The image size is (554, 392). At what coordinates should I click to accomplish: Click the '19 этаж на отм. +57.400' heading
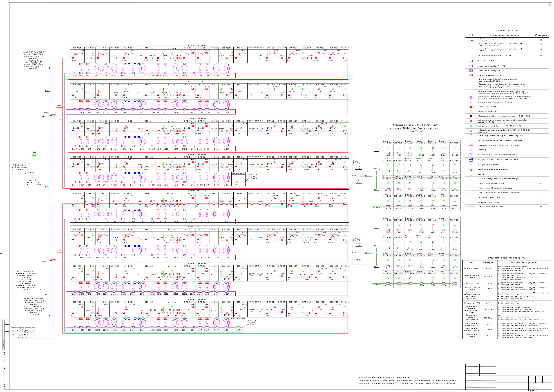pyautogui.click(x=197, y=299)
